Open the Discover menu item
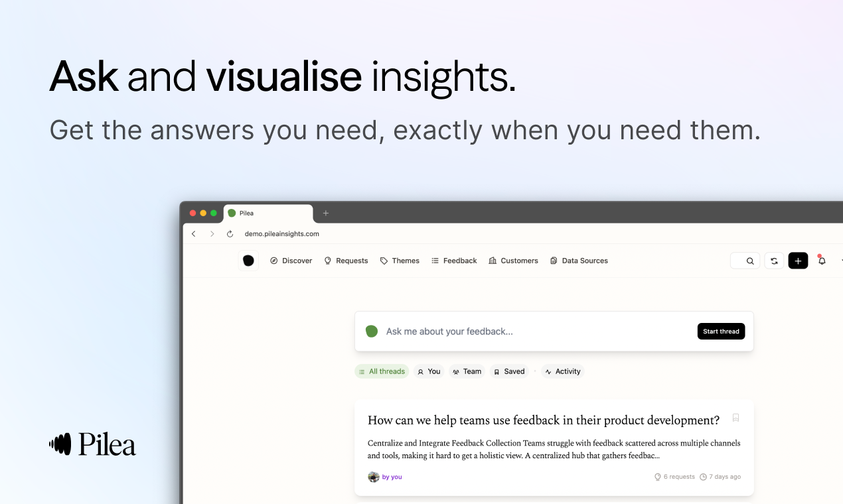The image size is (843, 504). click(291, 261)
